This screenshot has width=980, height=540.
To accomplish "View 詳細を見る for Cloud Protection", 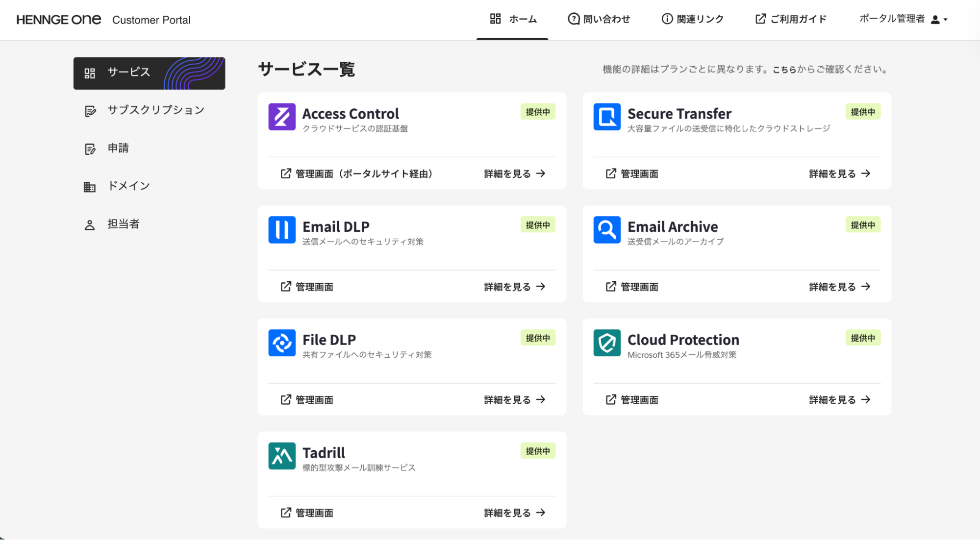I will 840,400.
